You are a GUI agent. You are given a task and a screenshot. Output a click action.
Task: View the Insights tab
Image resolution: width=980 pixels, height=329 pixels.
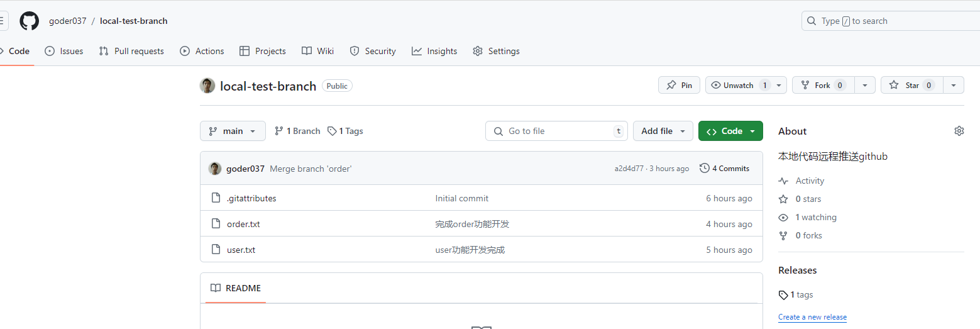tap(434, 52)
